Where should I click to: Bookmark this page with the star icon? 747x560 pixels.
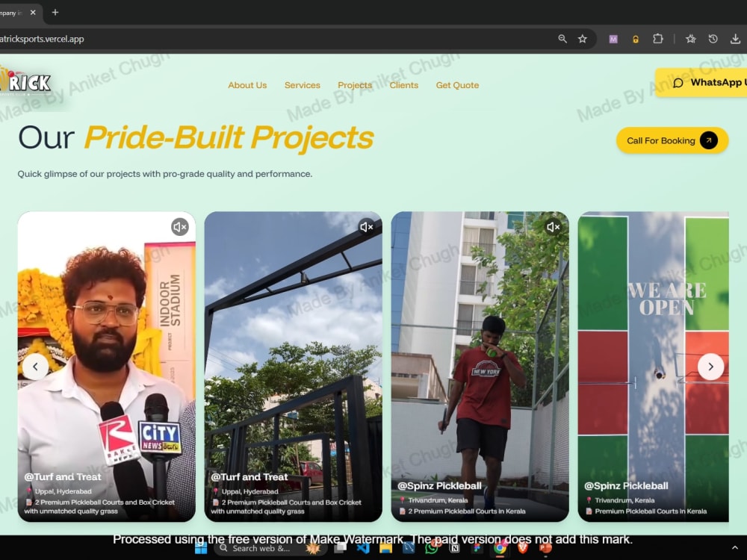[x=582, y=39]
